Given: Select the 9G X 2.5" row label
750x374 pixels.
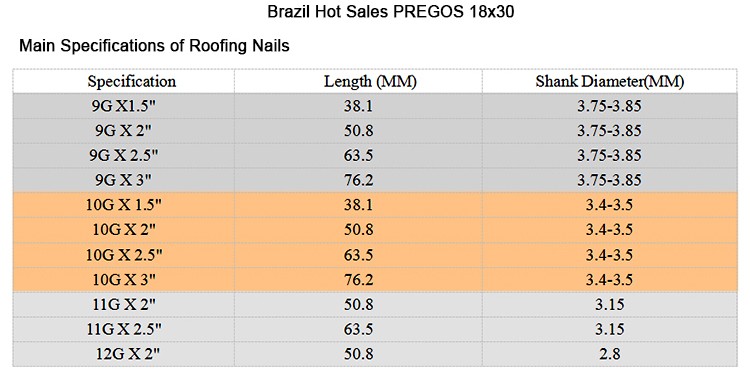Looking at the screenshot, I should point(124,155).
